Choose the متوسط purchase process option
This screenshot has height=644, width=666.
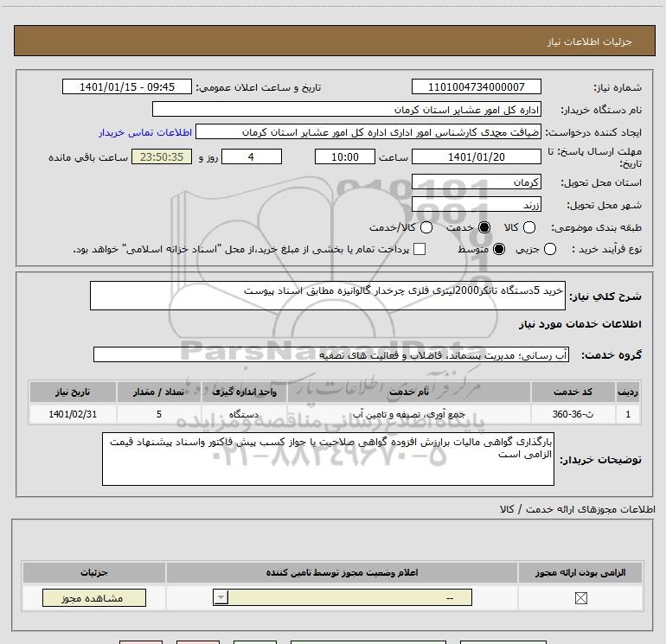point(499,249)
